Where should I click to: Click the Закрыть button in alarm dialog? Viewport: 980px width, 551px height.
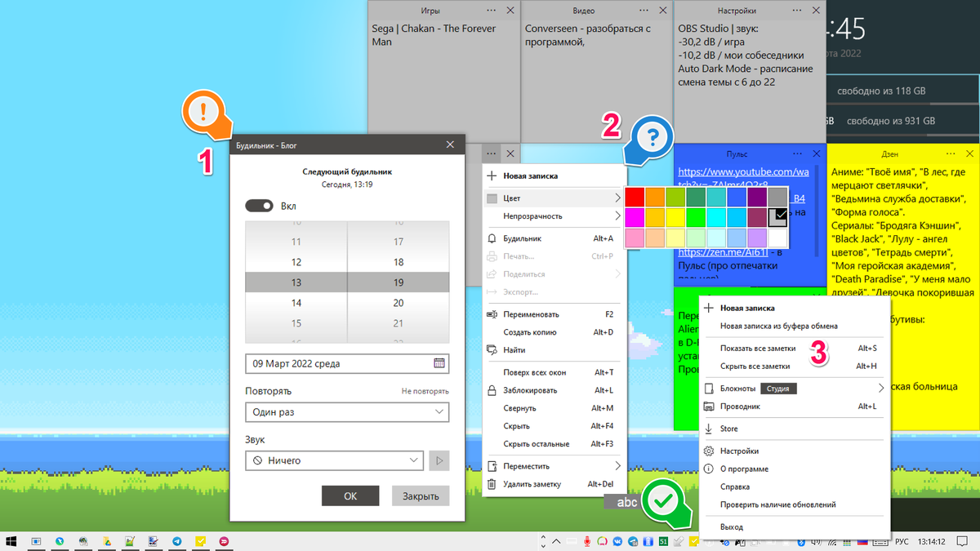(x=421, y=495)
